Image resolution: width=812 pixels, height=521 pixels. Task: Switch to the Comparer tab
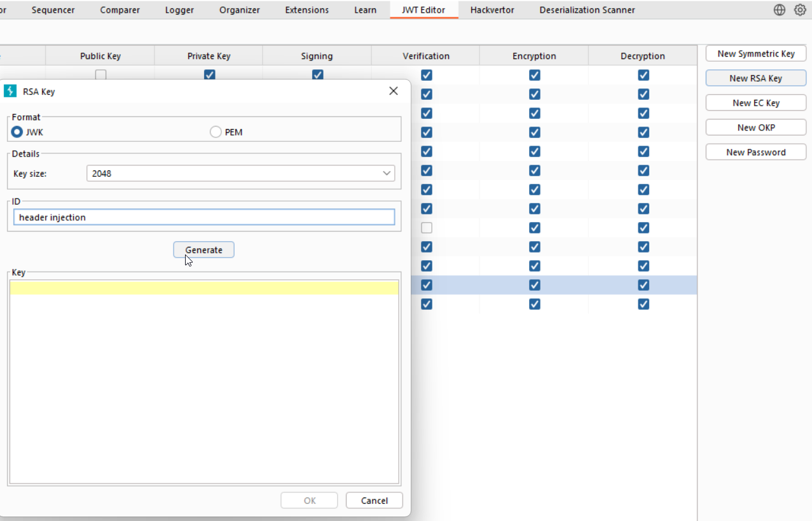[120, 10]
